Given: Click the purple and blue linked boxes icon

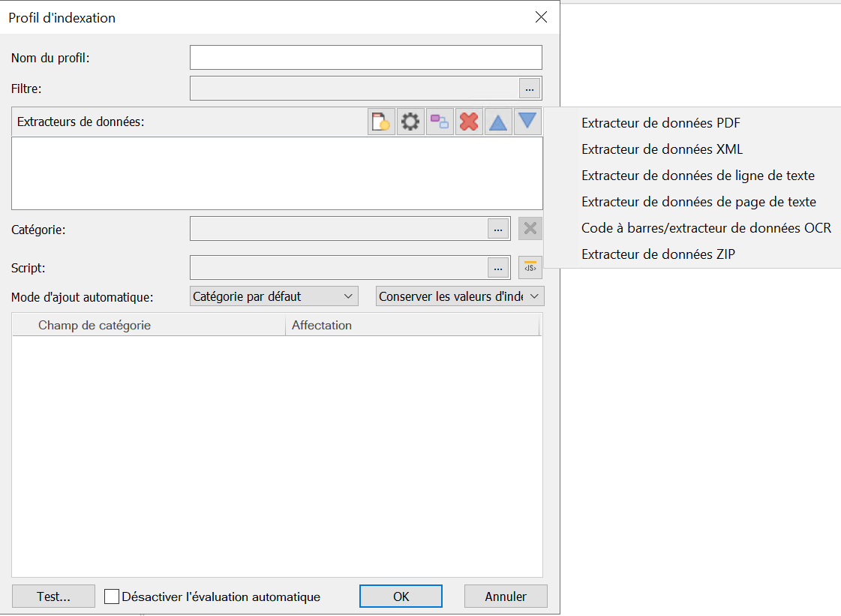Looking at the screenshot, I should (440, 122).
